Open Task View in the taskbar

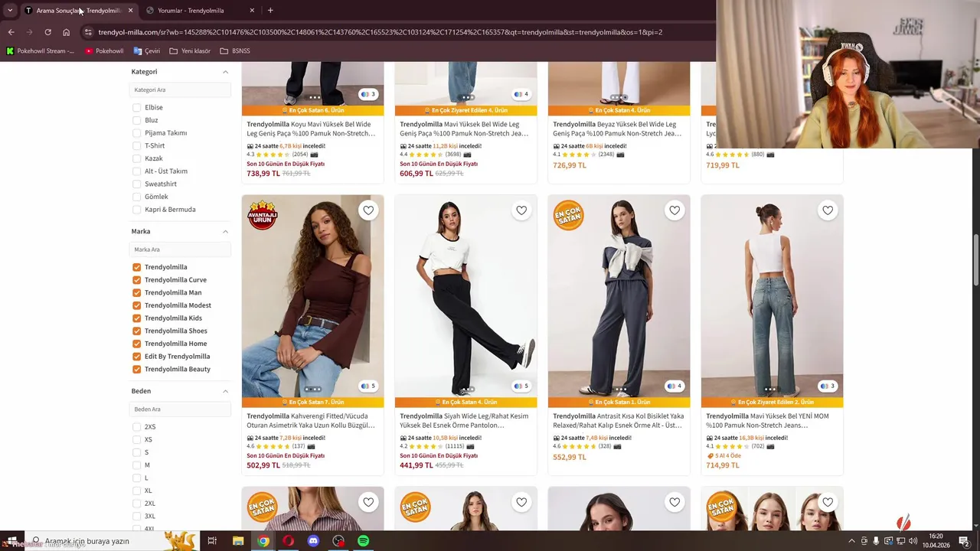click(212, 541)
